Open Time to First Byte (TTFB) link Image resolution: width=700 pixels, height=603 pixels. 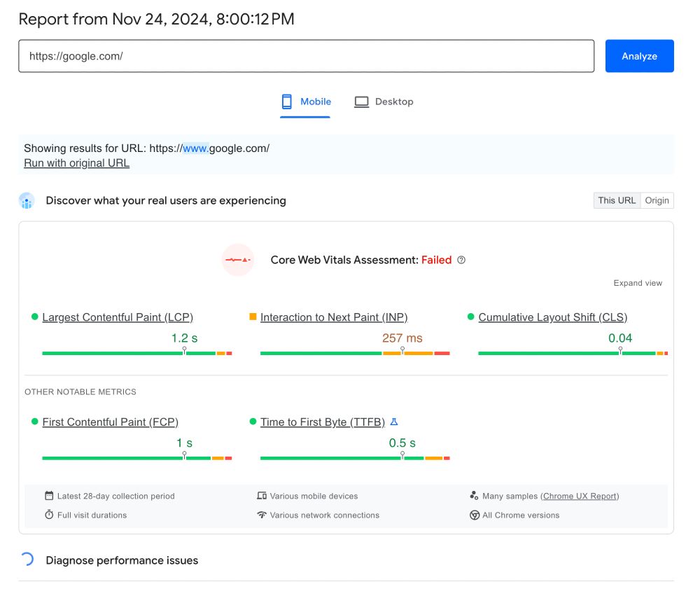(322, 422)
